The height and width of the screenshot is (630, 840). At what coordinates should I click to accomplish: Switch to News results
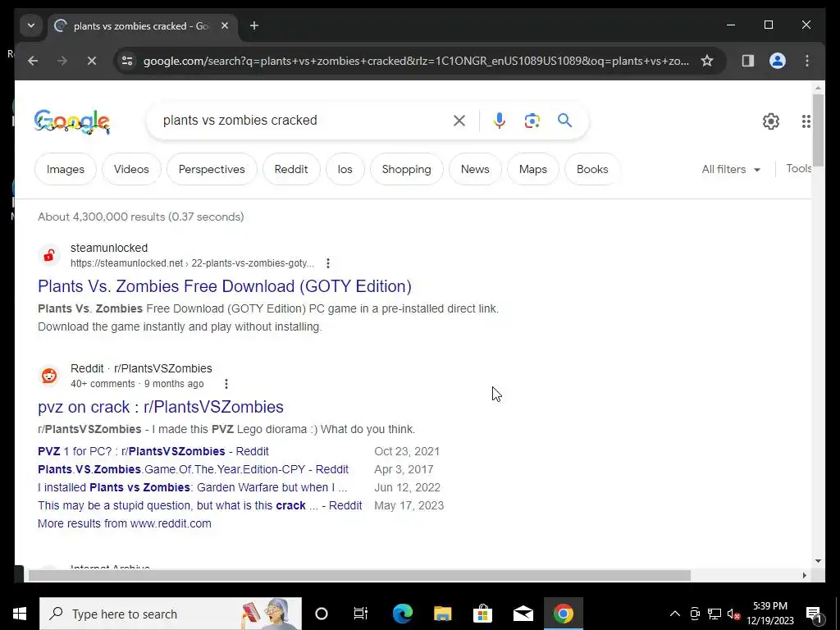(475, 169)
